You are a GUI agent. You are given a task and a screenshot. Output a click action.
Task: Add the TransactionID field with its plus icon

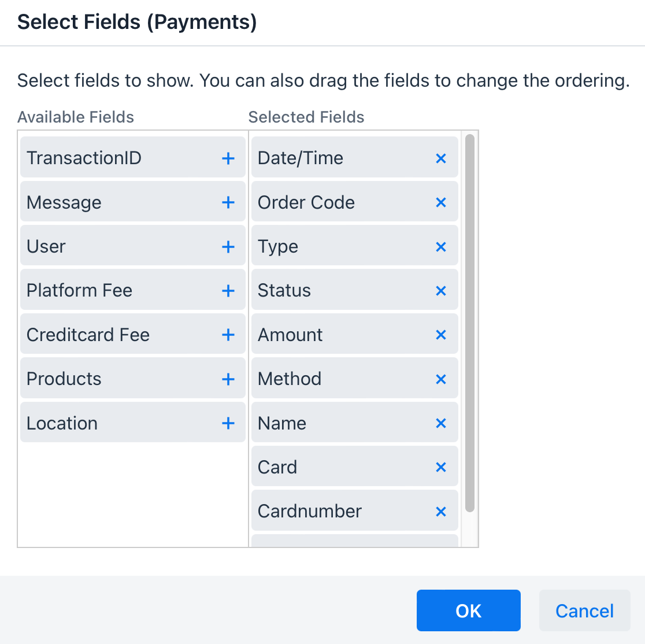[228, 158]
